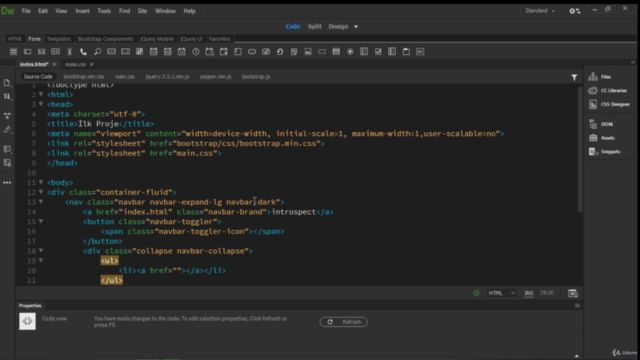Toggle the INS insert mode indicator
This screenshot has width=640, height=360.
click(529, 293)
